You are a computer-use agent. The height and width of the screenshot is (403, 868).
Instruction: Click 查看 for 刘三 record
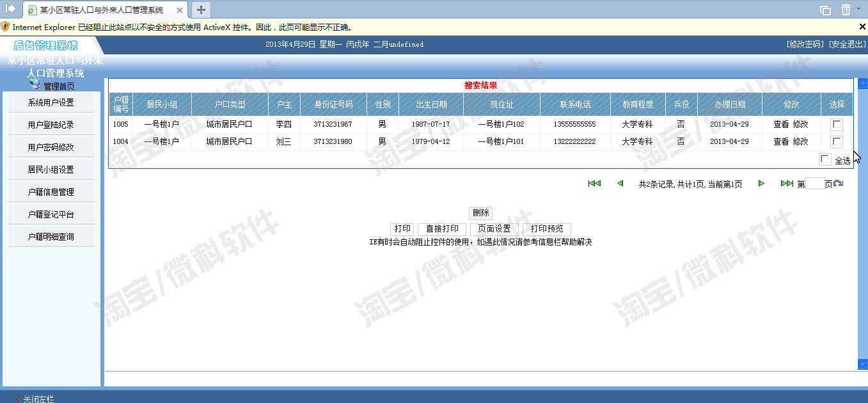781,141
